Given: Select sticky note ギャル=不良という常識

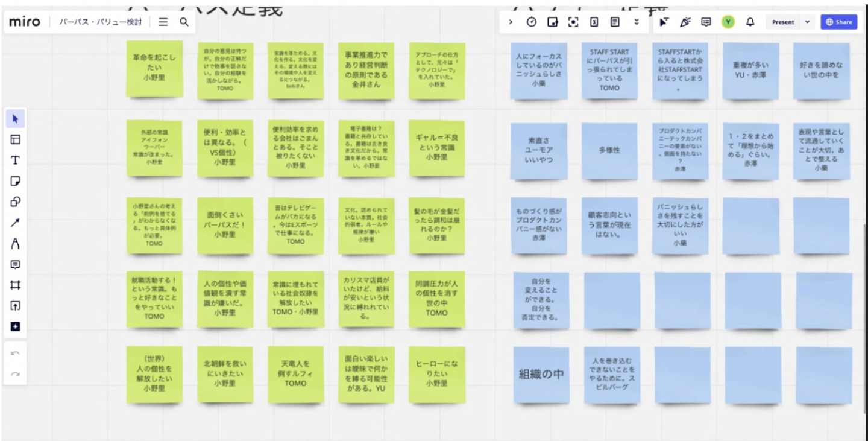Looking at the screenshot, I should point(437,148).
